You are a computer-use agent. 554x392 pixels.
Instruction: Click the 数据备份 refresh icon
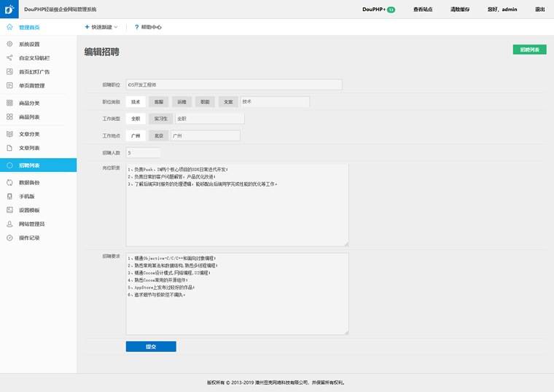pyautogui.click(x=9, y=183)
